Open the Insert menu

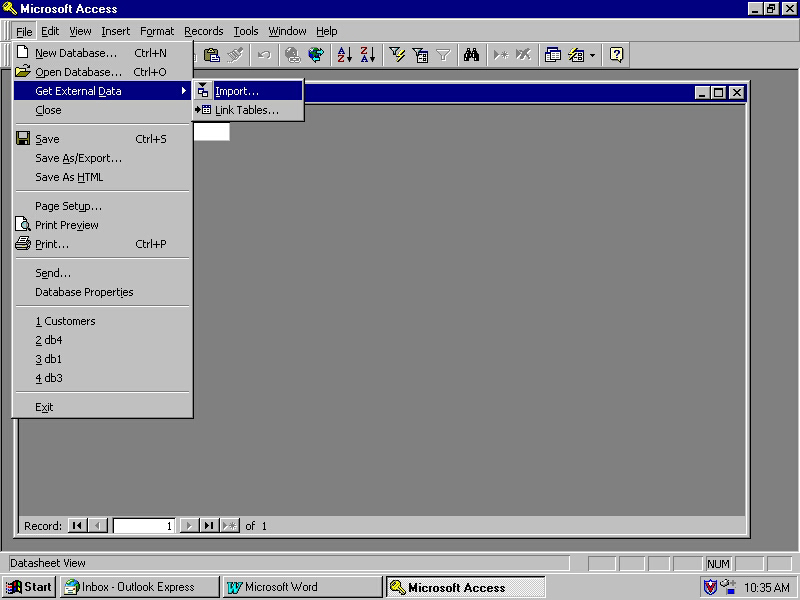(x=116, y=32)
